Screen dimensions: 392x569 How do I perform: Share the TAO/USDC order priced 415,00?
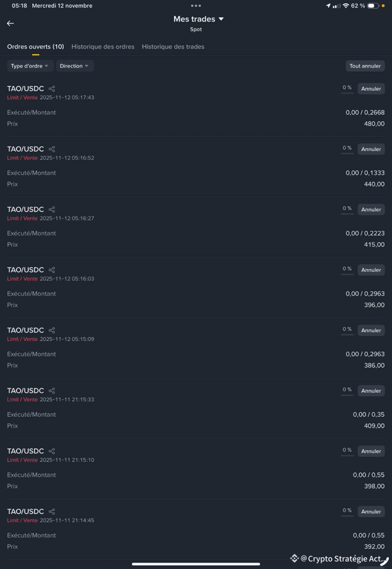[x=52, y=210]
